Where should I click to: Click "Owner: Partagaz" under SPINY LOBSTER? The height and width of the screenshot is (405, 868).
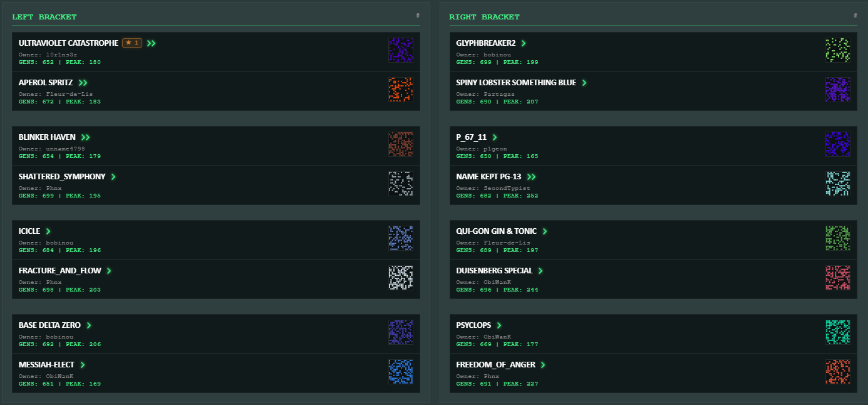point(486,94)
